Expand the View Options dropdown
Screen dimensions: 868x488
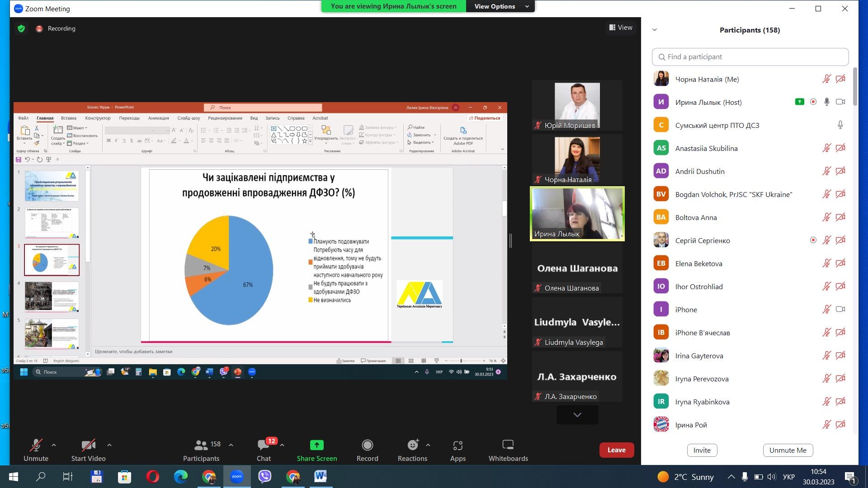click(x=500, y=6)
